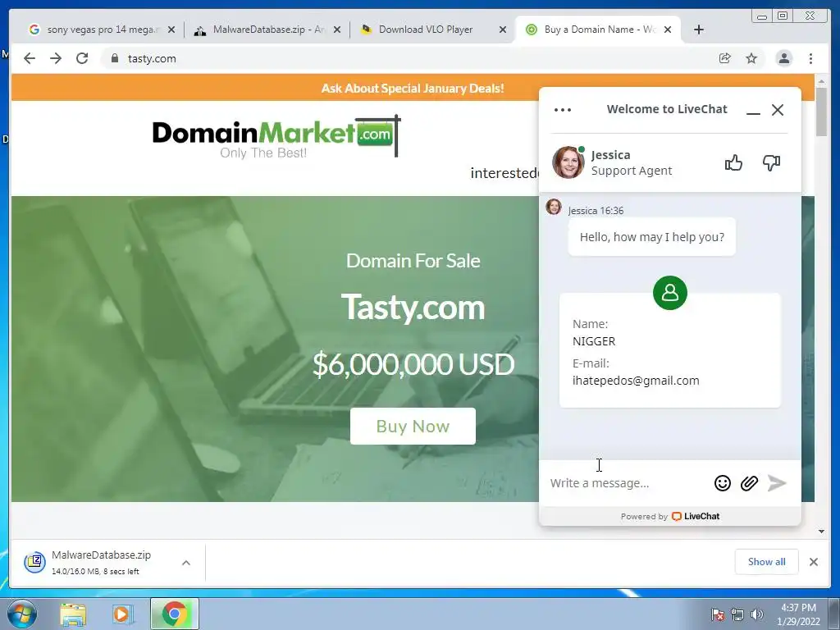This screenshot has width=840, height=630.
Task: Click the Write a message field
Action: coord(628,482)
